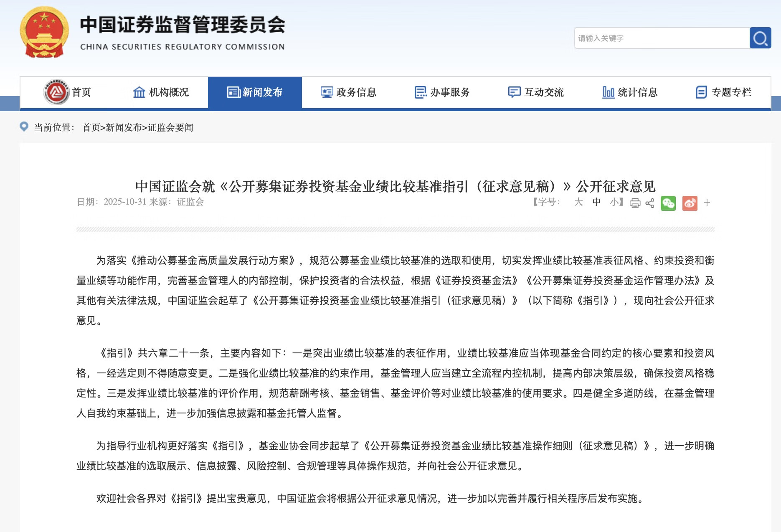Click the magnifier icon to run a search
The height and width of the screenshot is (532, 781).
(761, 38)
